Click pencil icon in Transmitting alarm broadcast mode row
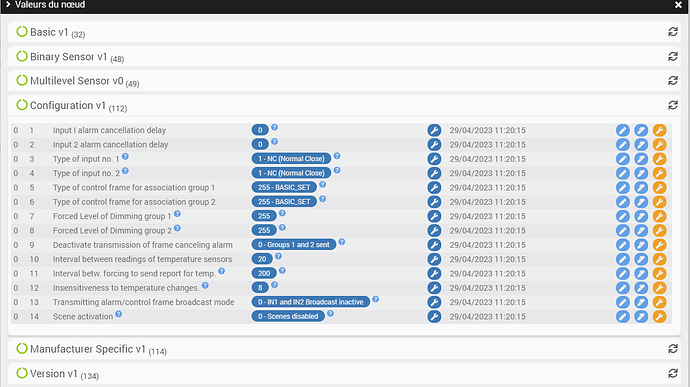 coord(623,302)
